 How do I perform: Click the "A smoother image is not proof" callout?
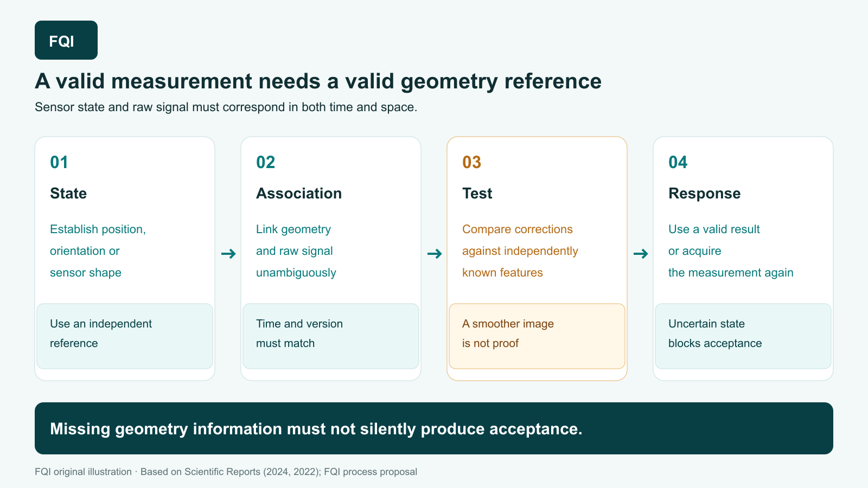[x=537, y=336]
